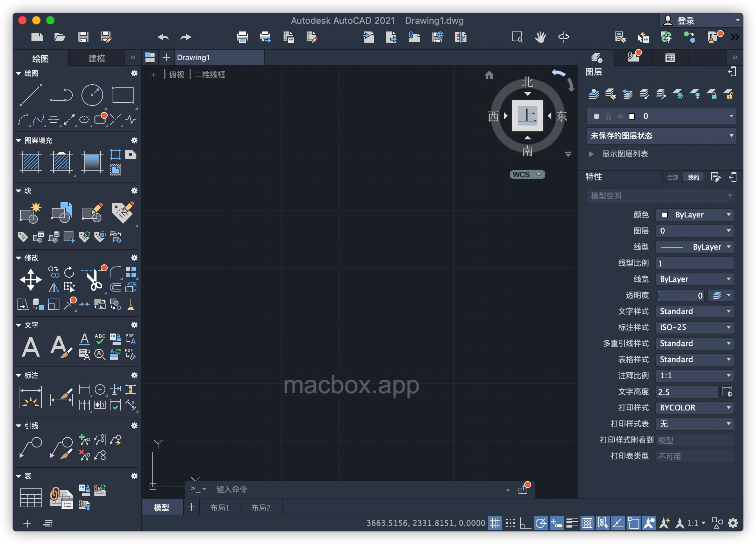Run the text spell check tool

pyautogui.click(x=100, y=339)
